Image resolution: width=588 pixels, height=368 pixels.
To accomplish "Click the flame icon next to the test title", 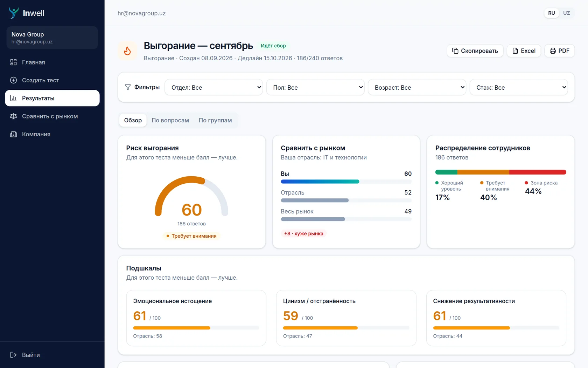I will [x=127, y=51].
